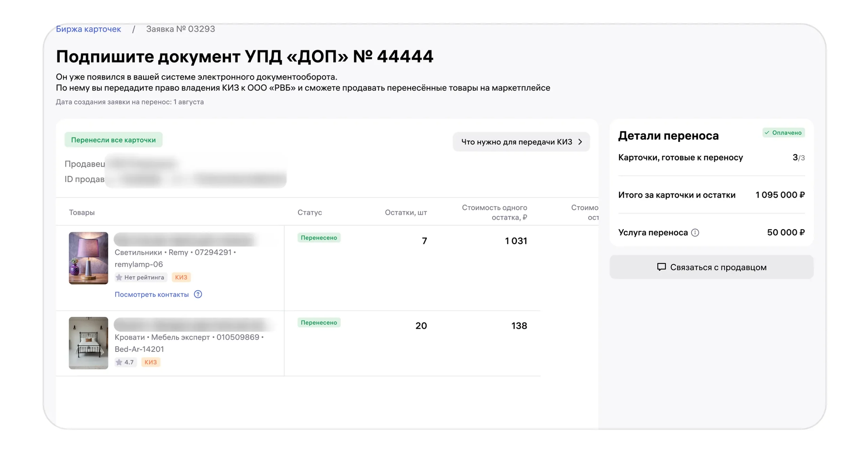Click the Перенесено status on the lamp row
This screenshot has height=453, width=868.
[x=319, y=238]
